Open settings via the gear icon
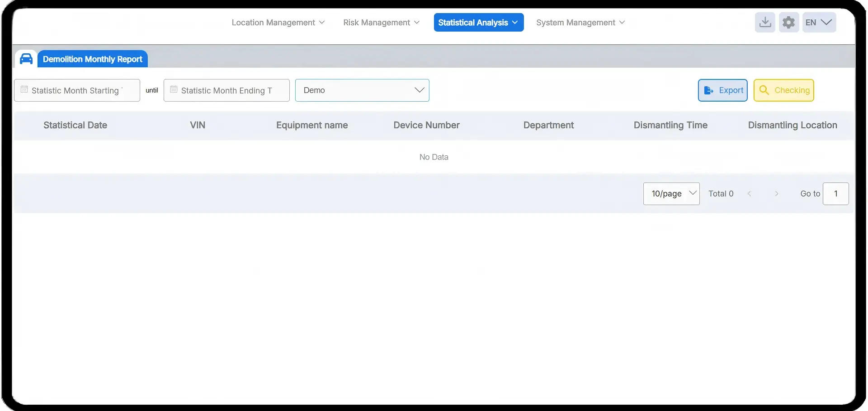The image size is (868, 411). 788,22
